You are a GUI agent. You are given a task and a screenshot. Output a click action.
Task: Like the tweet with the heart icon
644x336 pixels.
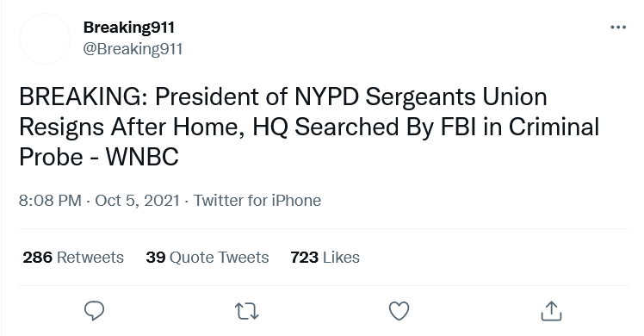coord(399,311)
